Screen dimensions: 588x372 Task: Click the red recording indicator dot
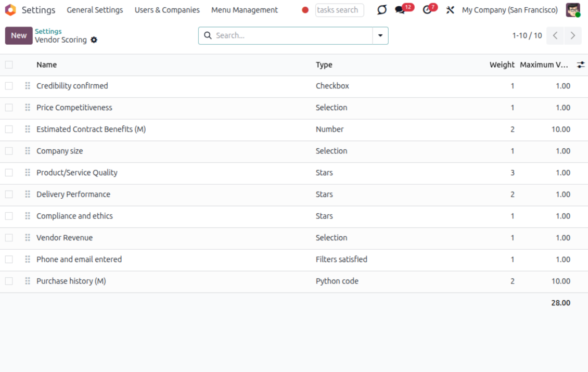click(x=305, y=10)
